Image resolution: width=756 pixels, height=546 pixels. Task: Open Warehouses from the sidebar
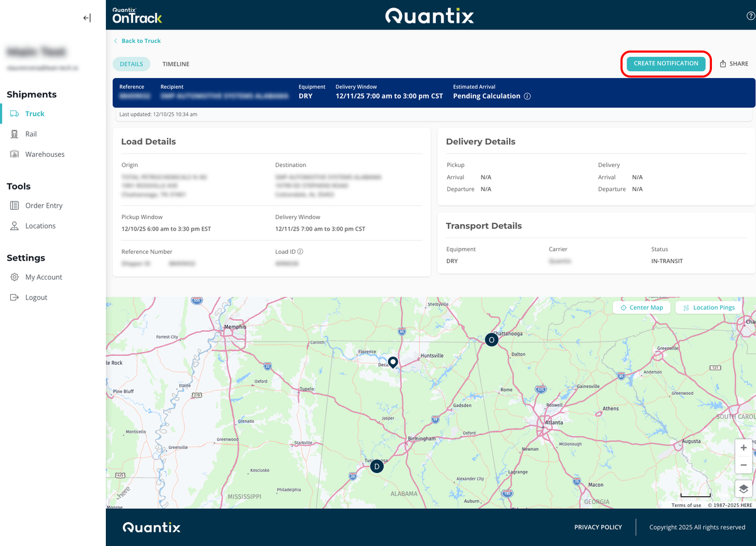click(44, 154)
